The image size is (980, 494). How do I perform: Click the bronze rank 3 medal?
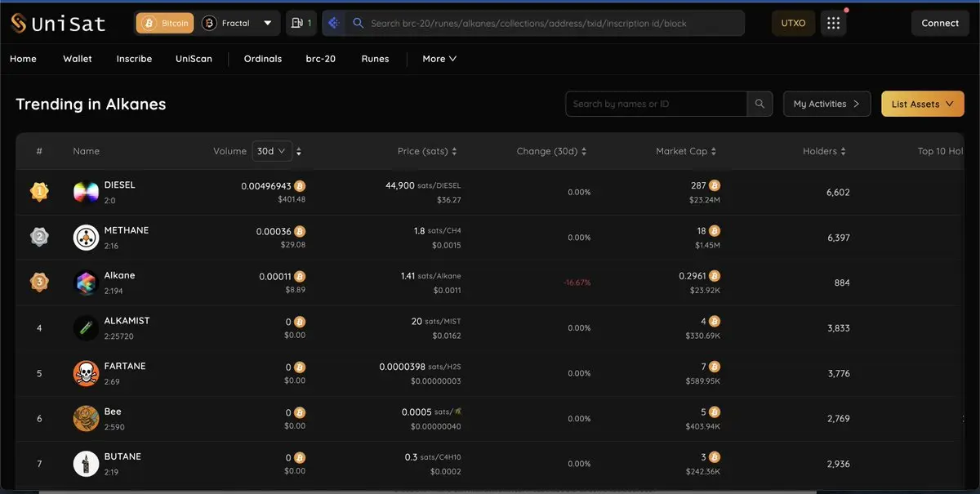click(39, 283)
